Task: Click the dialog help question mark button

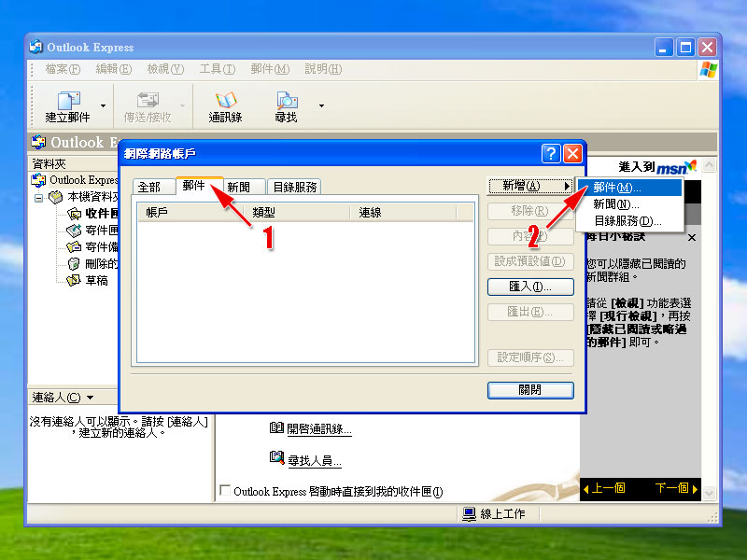Action: pos(551,153)
